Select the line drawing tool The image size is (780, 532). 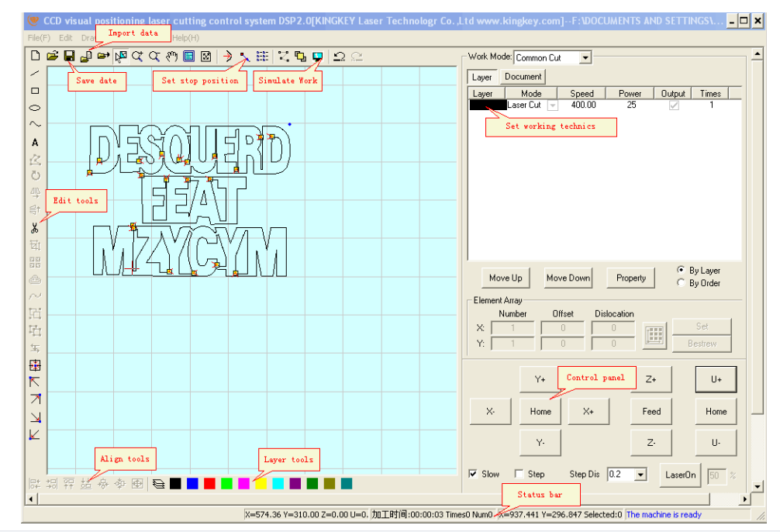[x=35, y=73]
